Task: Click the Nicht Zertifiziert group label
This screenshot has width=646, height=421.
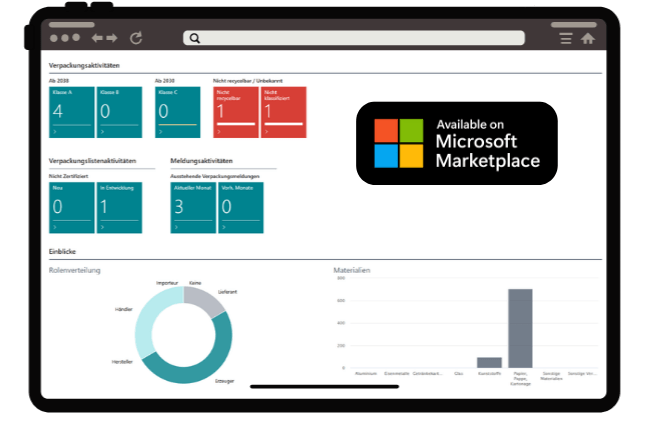Action: click(x=68, y=176)
